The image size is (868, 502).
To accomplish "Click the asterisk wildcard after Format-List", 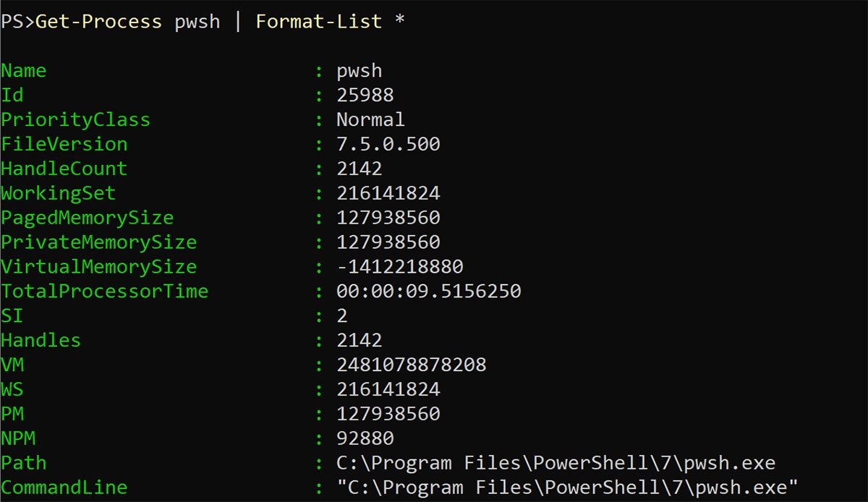I will tap(399, 22).
